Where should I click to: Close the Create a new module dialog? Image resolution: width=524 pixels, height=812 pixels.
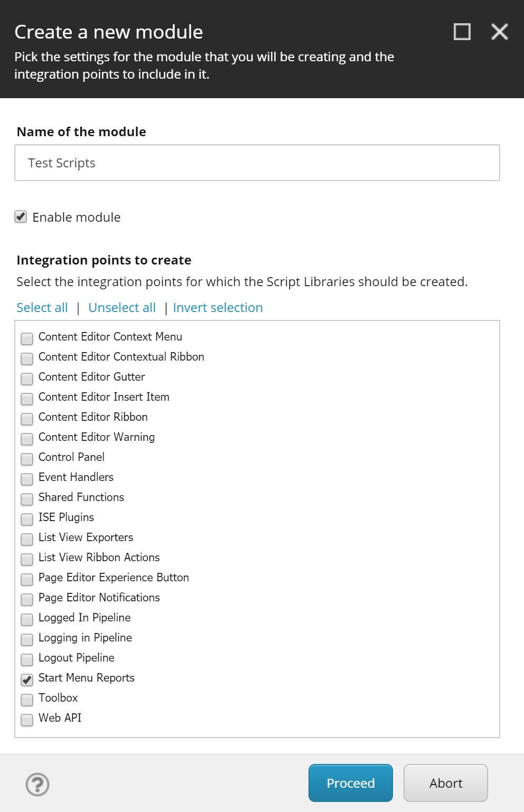[x=499, y=32]
